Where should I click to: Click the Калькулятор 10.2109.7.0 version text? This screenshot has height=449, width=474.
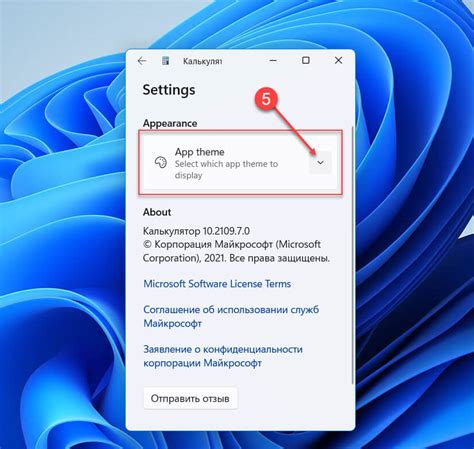click(196, 231)
